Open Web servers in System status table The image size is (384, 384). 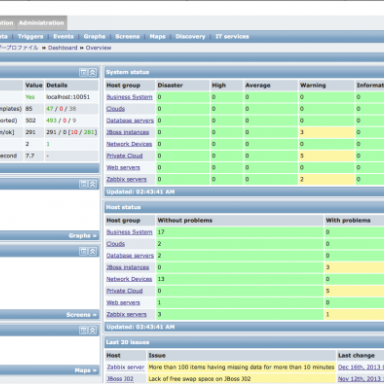pos(123,168)
